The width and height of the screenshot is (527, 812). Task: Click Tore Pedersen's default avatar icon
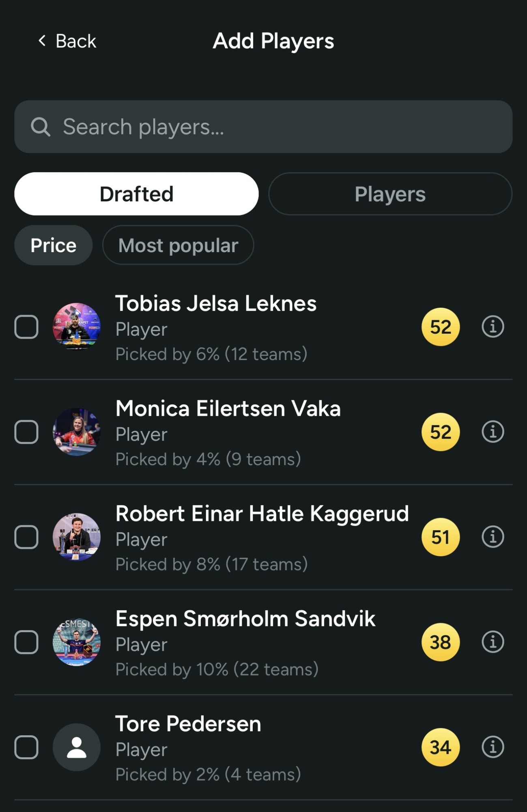77,747
